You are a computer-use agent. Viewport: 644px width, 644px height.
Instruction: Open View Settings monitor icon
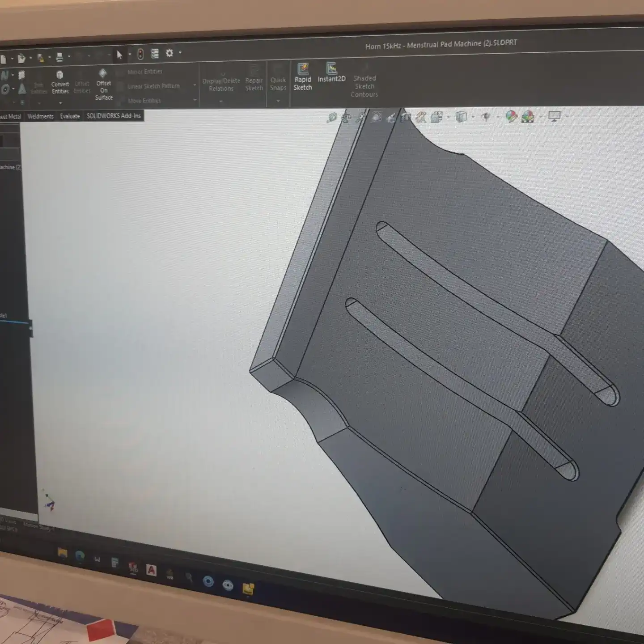coord(555,116)
